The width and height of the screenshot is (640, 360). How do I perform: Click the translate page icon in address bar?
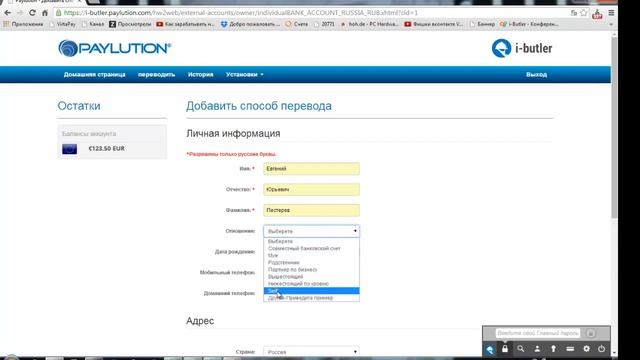pyautogui.click(x=573, y=13)
